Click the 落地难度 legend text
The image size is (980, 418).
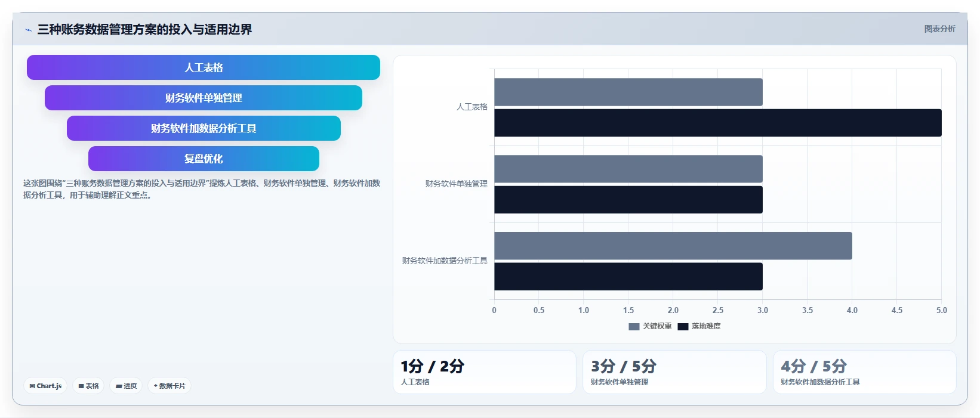[706, 326]
